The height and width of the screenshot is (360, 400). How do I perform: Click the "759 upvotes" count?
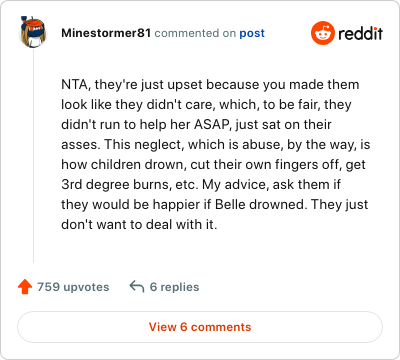73,287
